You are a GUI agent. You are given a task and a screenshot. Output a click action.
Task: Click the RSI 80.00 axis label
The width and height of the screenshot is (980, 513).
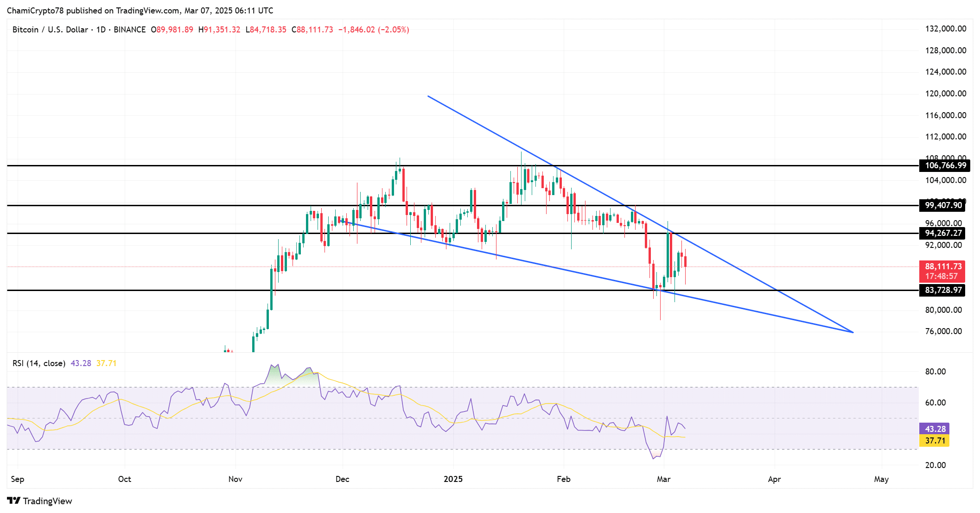pos(935,372)
